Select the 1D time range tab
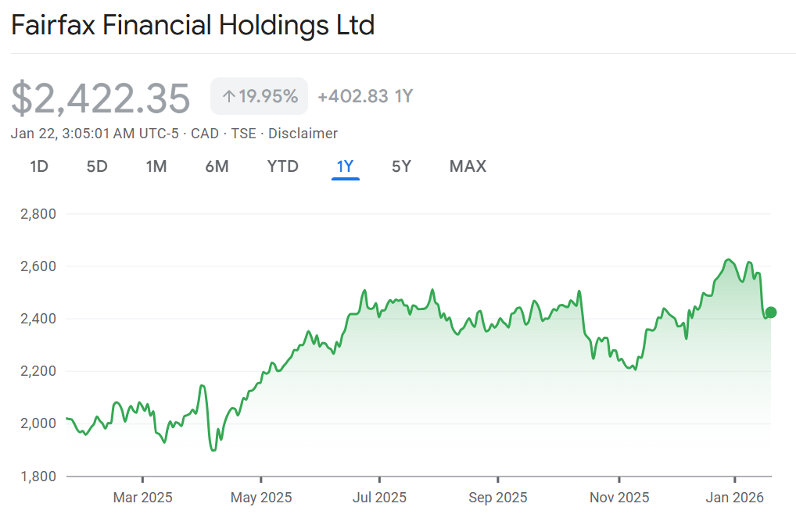Viewport: 796px width, 532px height. tap(39, 166)
